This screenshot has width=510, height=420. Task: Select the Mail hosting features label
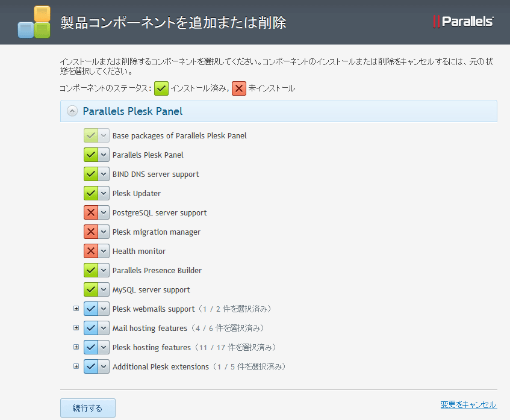pos(149,329)
